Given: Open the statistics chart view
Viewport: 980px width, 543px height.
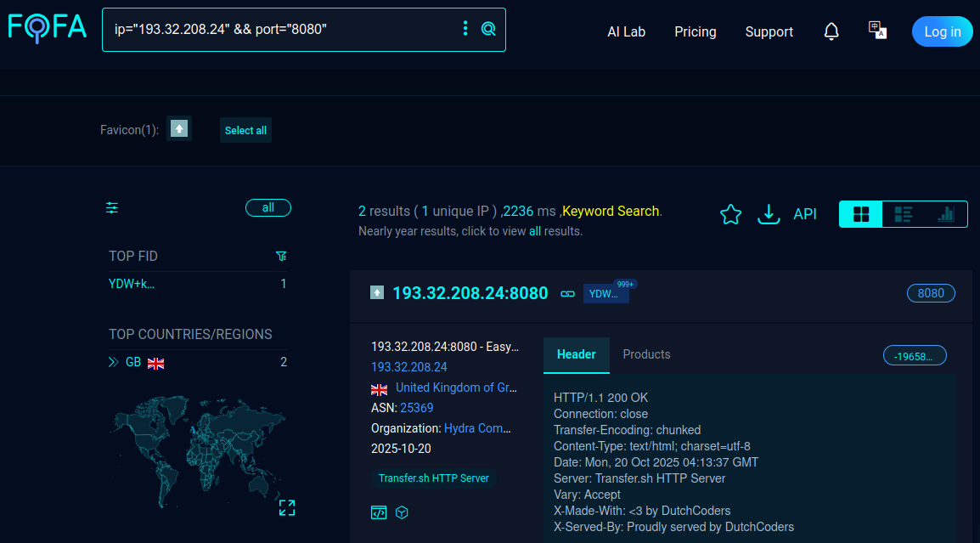Looking at the screenshot, I should [x=946, y=213].
